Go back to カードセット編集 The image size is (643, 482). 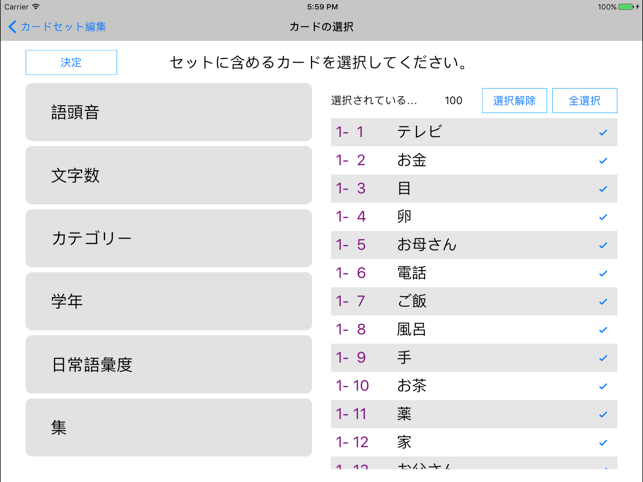57,27
